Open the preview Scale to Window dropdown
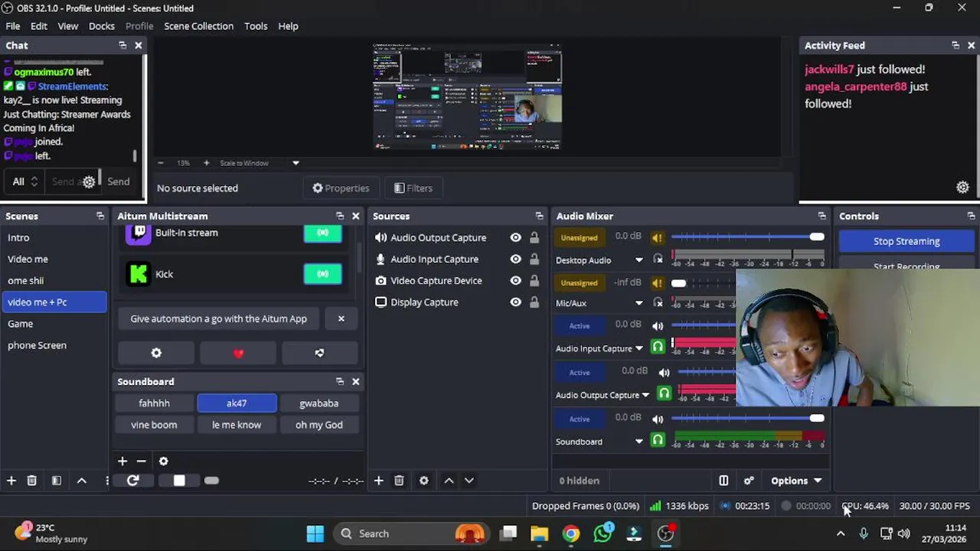Viewport: 980px width, 551px height. (x=296, y=163)
